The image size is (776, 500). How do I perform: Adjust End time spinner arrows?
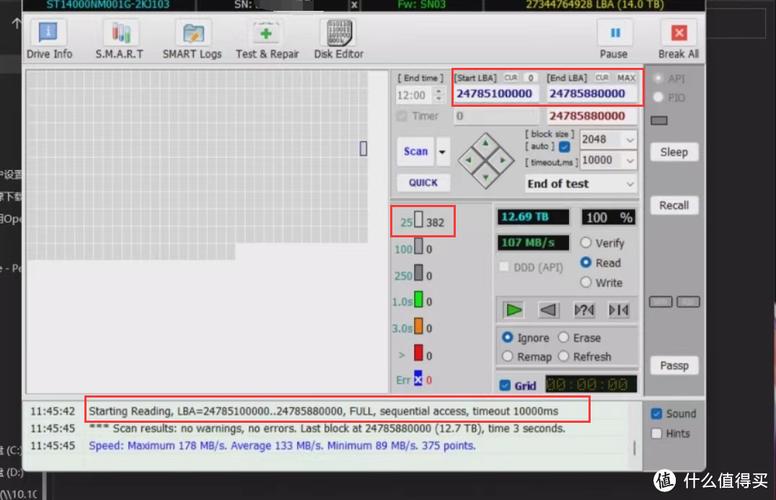pos(438,95)
